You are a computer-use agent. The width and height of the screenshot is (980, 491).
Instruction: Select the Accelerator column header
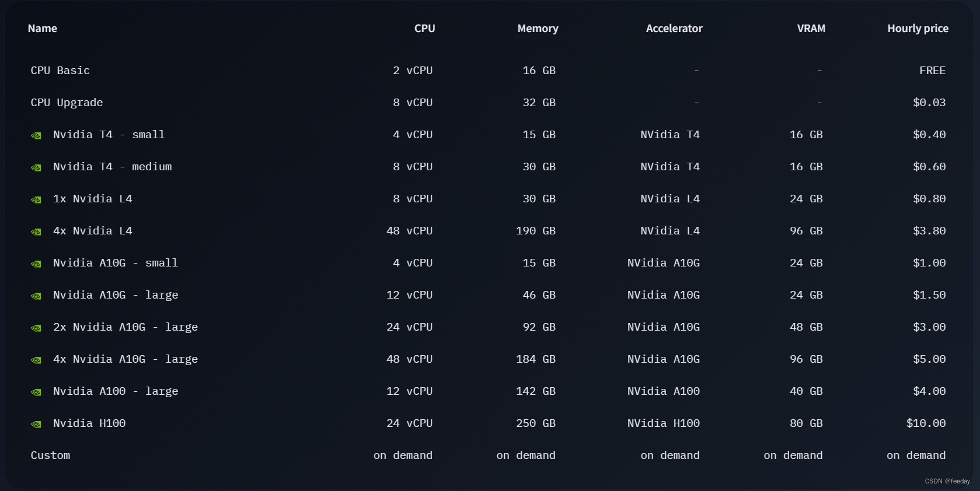click(674, 29)
